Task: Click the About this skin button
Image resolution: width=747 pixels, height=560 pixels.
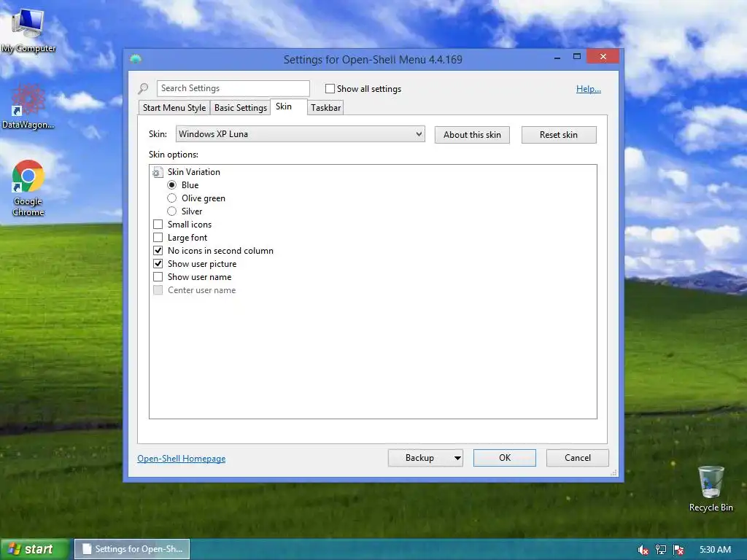Action: pyautogui.click(x=472, y=135)
